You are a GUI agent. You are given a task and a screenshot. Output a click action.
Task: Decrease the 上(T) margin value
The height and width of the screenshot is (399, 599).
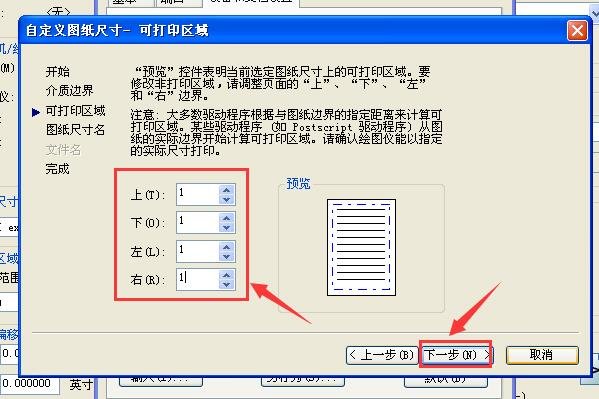point(227,200)
